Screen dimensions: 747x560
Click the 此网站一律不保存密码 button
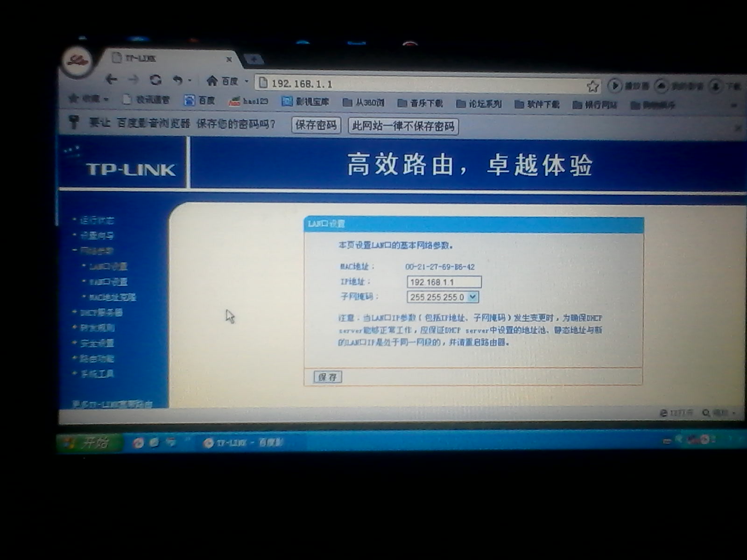(403, 126)
